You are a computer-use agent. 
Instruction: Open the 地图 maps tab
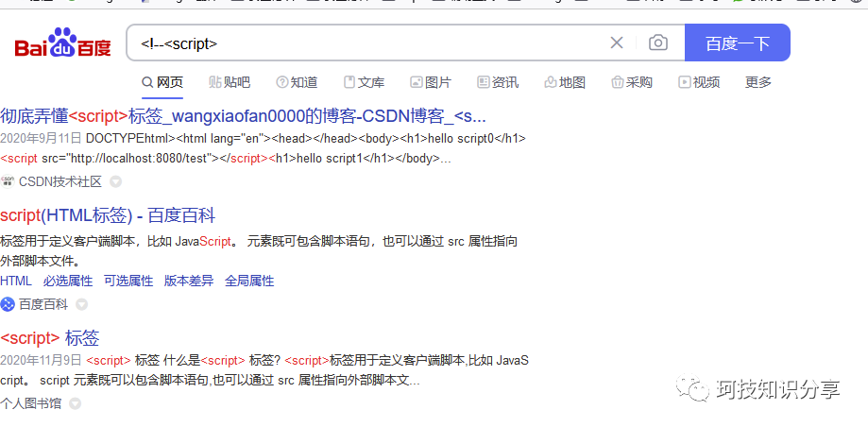tap(565, 82)
